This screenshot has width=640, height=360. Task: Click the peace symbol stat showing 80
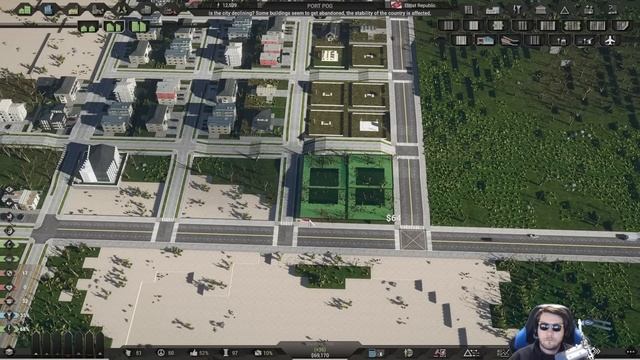pyautogui.click(x=166, y=353)
